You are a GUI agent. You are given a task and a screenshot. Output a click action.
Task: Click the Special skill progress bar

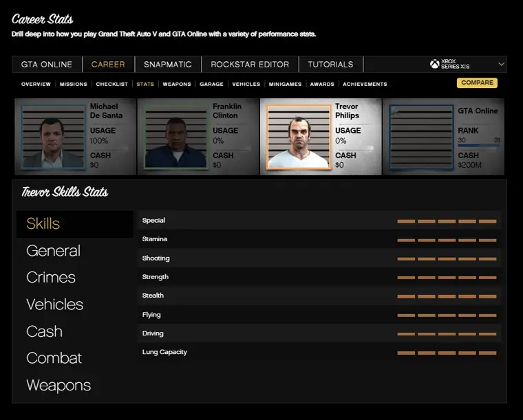[447, 221]
